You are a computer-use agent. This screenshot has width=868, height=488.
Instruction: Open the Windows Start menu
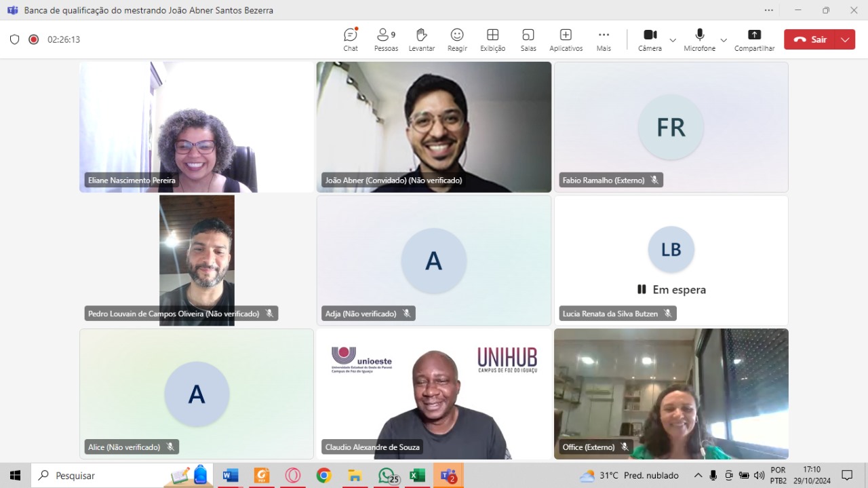(x=15, y=475)
